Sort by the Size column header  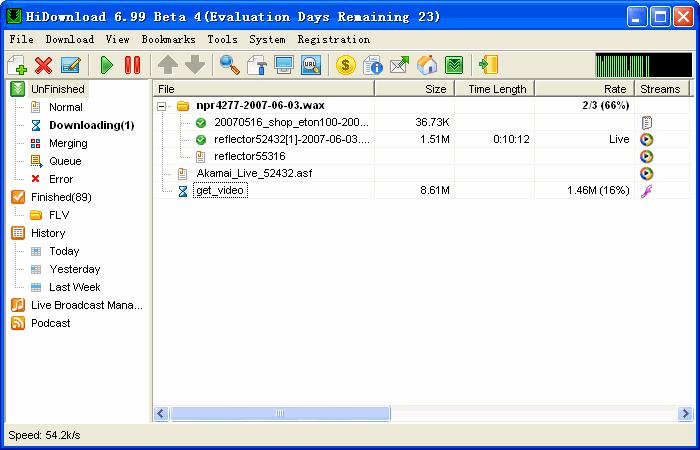click(x=415, y=89)
